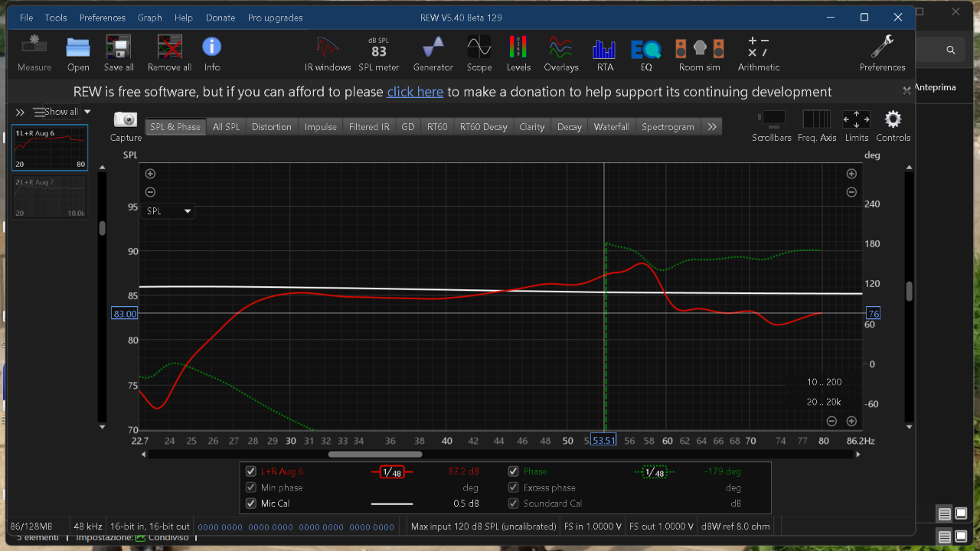
Task: Toggle the Phase trace checkbox
Action: (x=513, y=471)
